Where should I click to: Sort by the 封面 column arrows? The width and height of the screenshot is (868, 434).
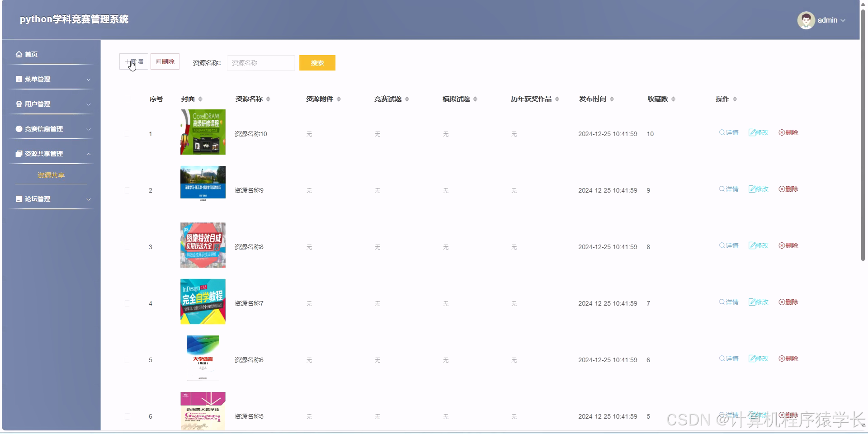200,99
